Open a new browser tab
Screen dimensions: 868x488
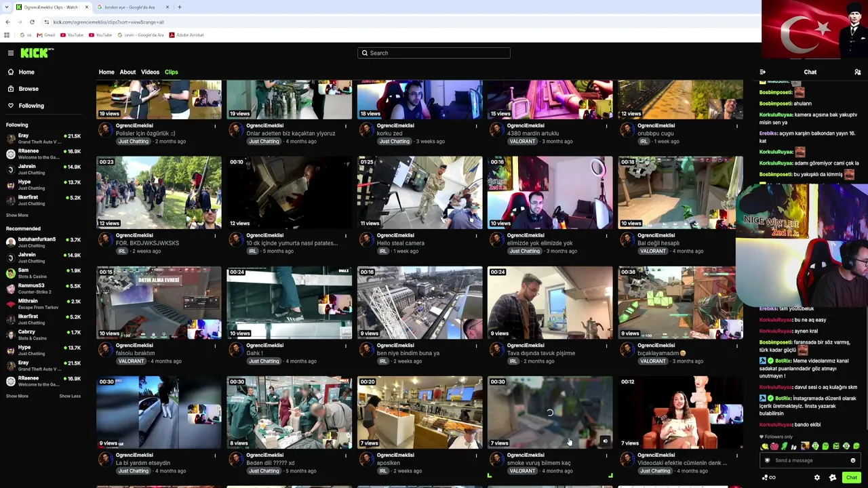tap(179, 7)
